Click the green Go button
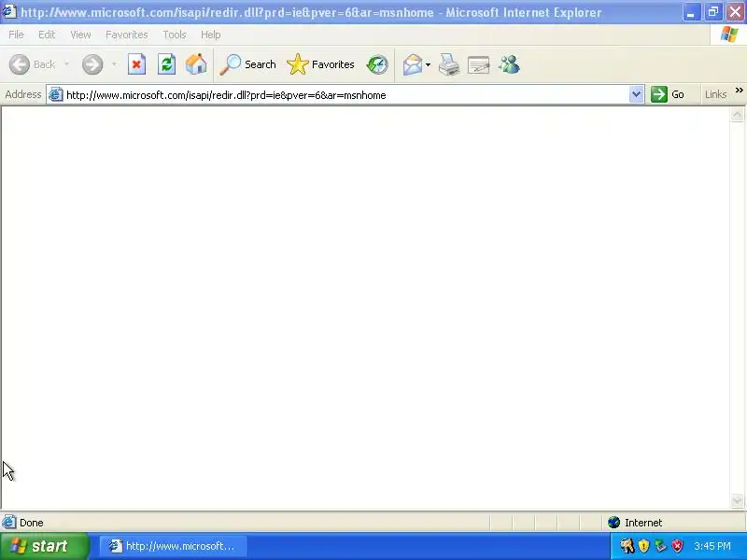This screenshot has width=747, height=560. [x=668, y=94]
